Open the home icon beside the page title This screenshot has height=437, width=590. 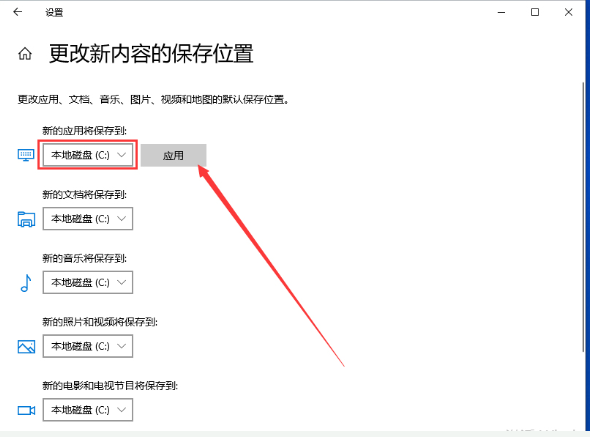tap(25, 54)
